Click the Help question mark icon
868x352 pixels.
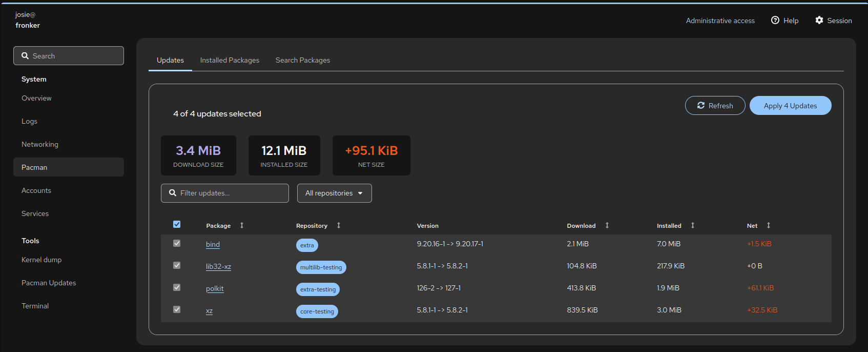click(775, 20)
